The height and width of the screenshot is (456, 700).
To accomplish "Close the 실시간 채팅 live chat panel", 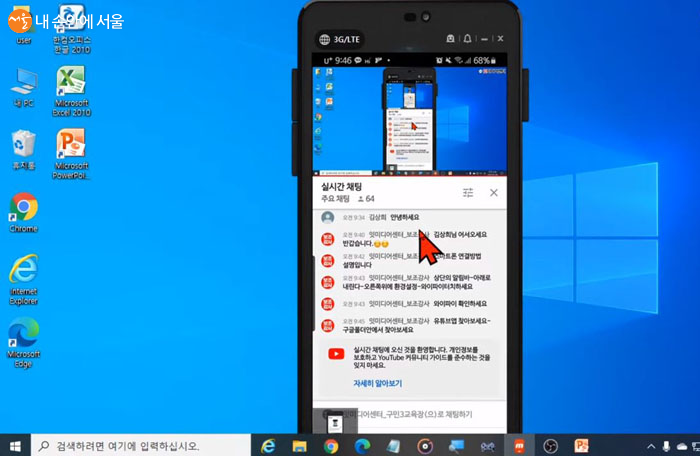I will (493, 192).
